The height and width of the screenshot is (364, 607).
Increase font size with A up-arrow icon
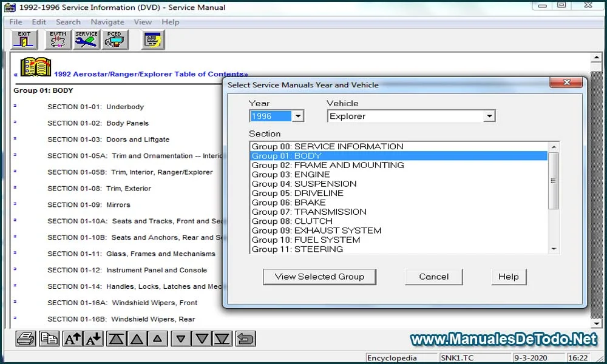(72, 339)
